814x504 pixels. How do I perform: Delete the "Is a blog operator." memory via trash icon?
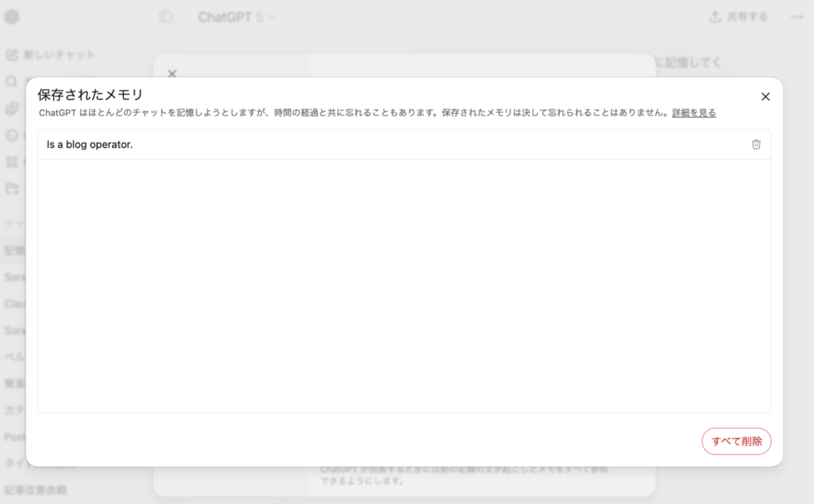756,145
